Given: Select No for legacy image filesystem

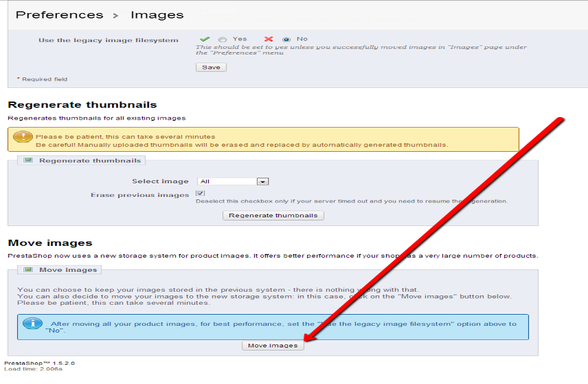Looking at the screenshot, I should coord(287,40).
